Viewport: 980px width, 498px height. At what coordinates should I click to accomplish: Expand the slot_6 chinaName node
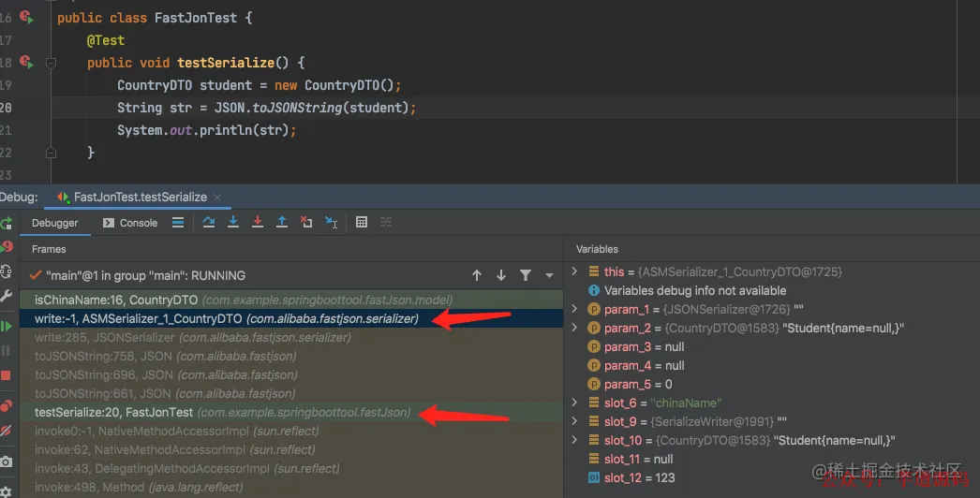tap(575, 403)
